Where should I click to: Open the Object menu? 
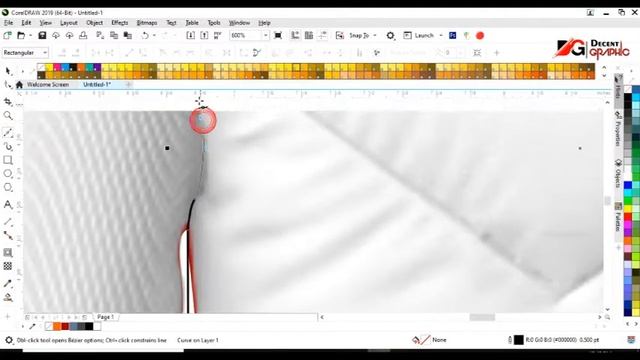[x=95, y=23]
